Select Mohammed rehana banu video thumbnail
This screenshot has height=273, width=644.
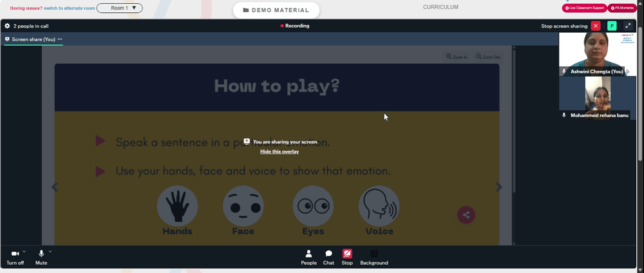pos(597,97)
